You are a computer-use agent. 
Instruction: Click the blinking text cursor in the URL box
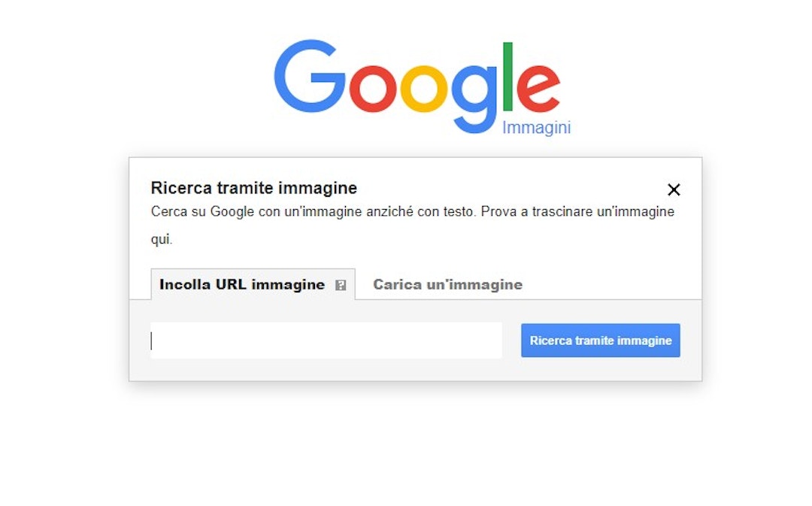152,341
